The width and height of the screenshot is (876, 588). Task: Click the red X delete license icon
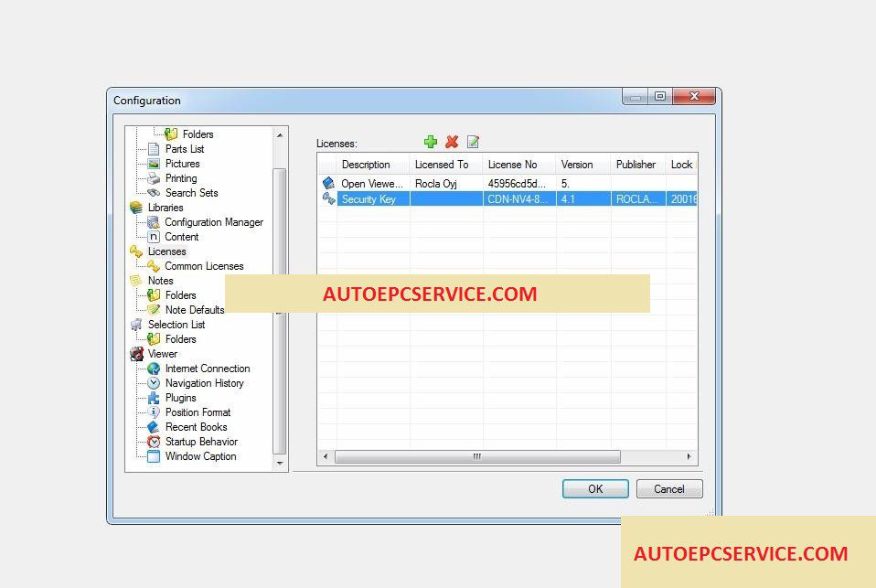coord(452,142)
